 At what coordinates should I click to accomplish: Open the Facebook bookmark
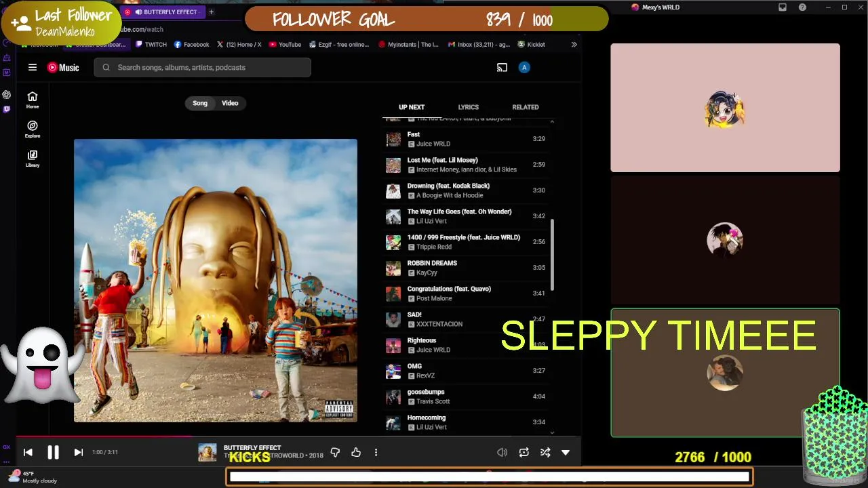point(192,45)
